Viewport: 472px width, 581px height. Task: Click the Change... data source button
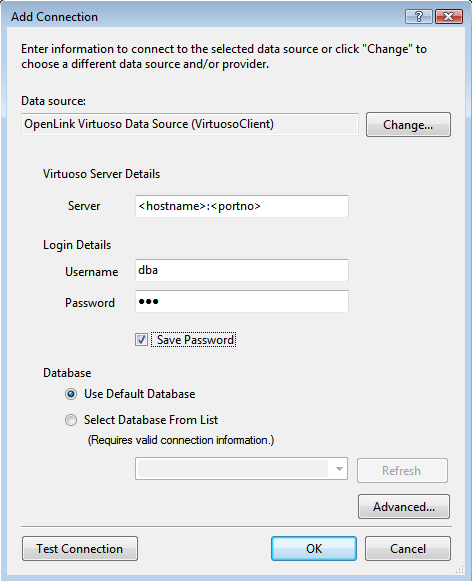click(x=408, y=125)
